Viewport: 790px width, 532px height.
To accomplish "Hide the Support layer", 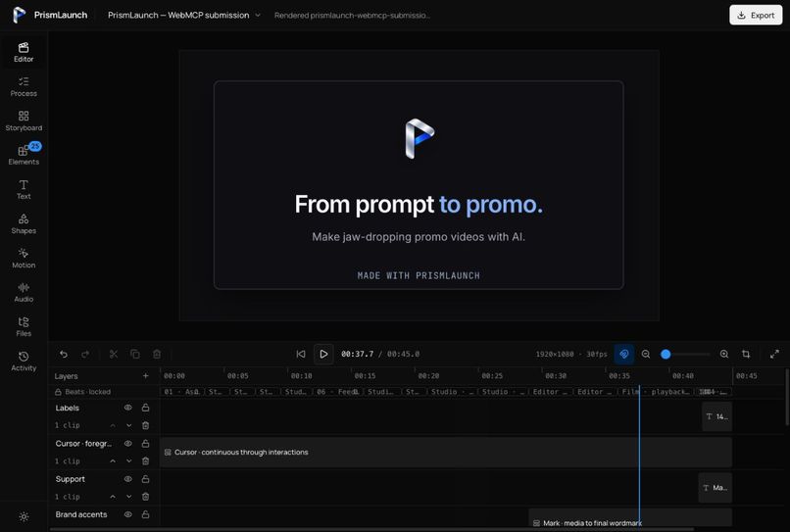I will click(128, 479).
